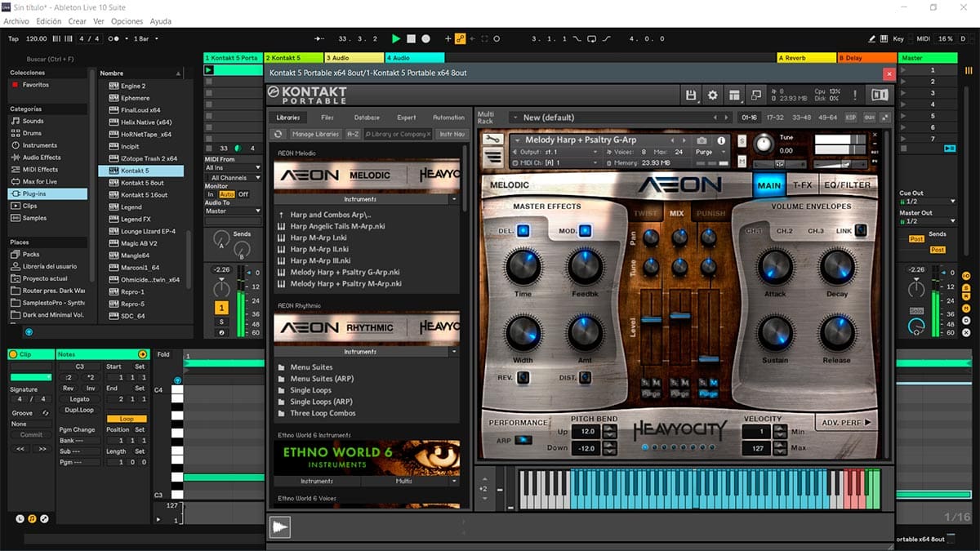
Task: Click the Tap tempo button
Action: click(13, 38)
